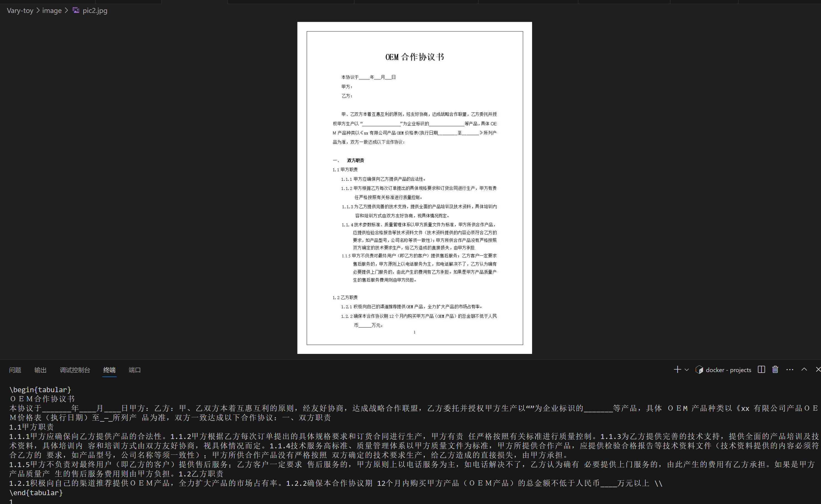Switch to the 端口 (Ports) tab

tap(134, 370)
